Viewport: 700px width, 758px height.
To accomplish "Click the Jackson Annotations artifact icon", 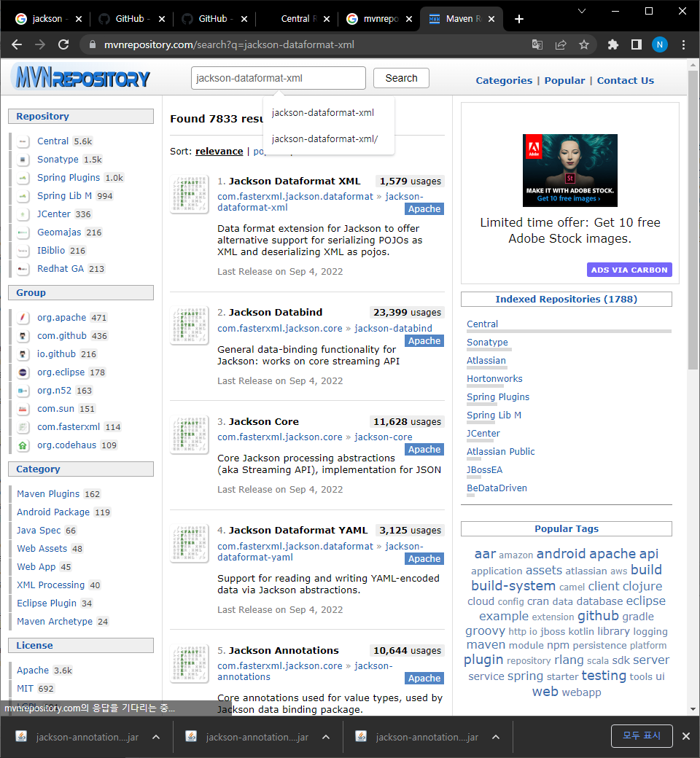I will [x=189, y=663].
